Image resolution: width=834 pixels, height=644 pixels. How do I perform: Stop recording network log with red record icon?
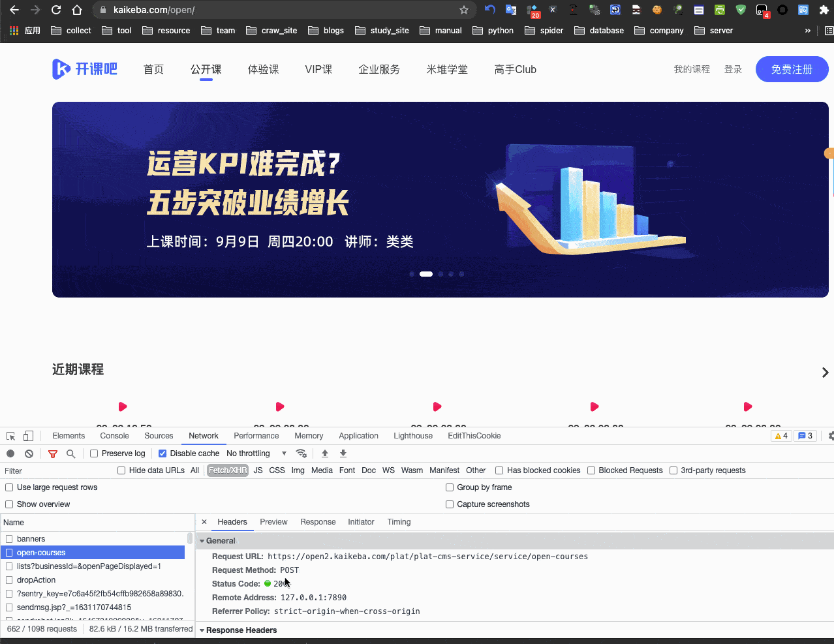pos(10,453)
